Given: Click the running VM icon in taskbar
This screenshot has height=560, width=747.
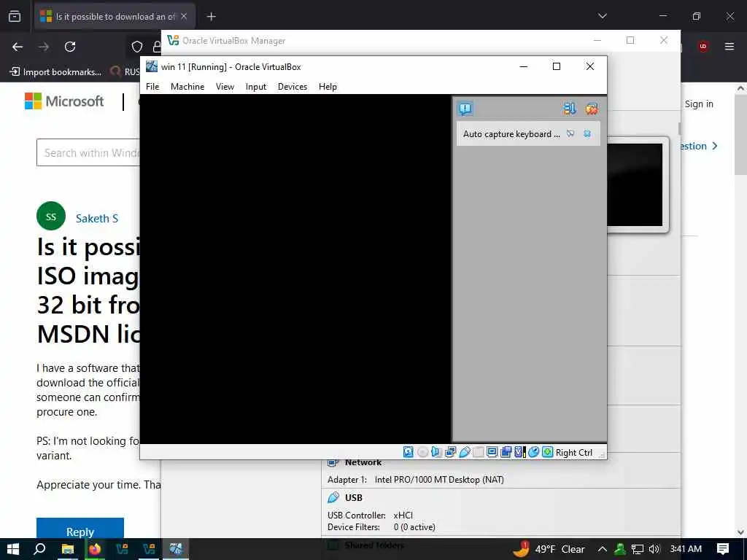Looking at the screenshot, I should 176,549.
